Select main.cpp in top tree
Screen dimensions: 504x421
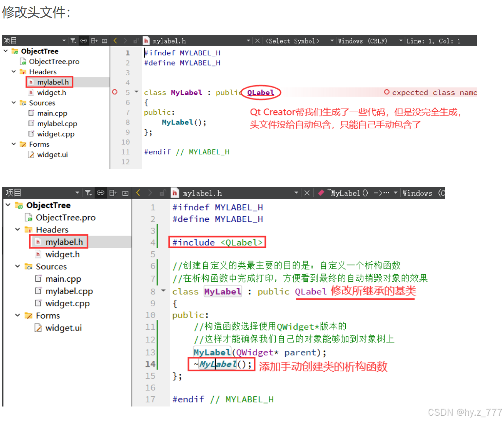(52, 113)
